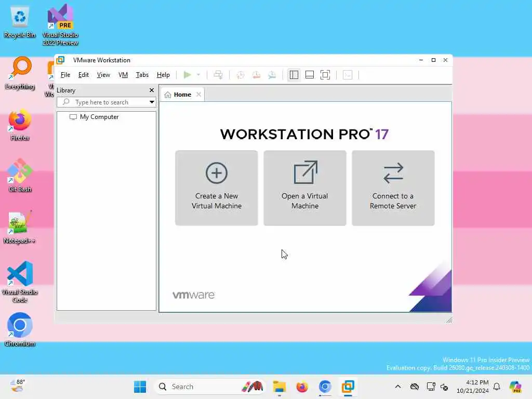This screenshot has height=399, width=532.
Task: Open the VM menu
Action: tap(123, 75)
